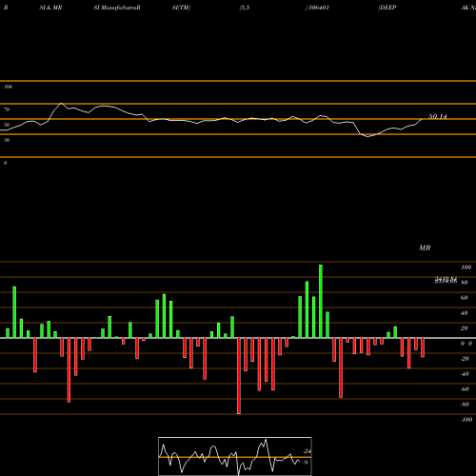This screenshot has width=476, height=476.
Task: Click the stock code 506401 in header
Action: (318, 8)
